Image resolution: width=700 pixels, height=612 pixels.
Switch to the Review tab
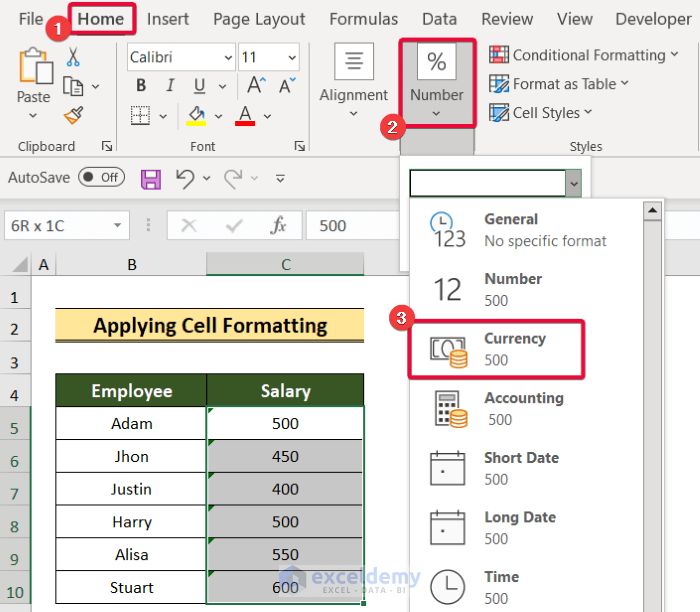point(507,19)
